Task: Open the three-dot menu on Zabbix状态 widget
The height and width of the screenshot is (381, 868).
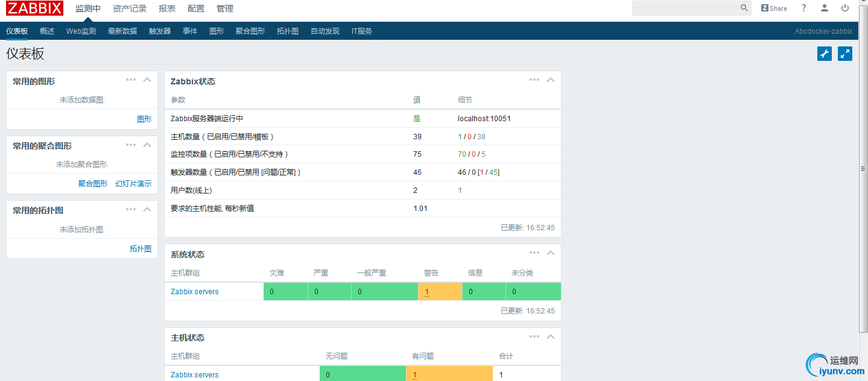Action: coord(534,80)
